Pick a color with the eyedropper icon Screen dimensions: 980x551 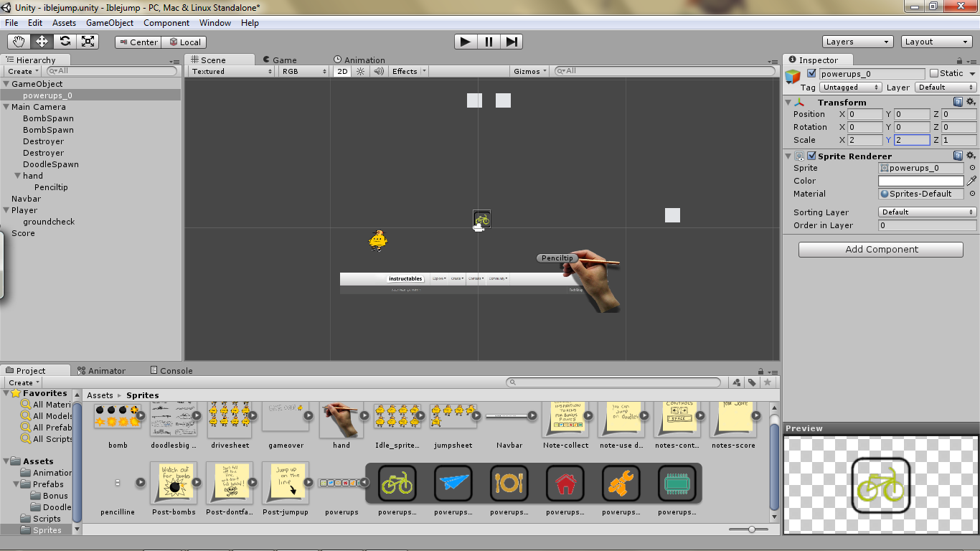click(x=972, y=181)
